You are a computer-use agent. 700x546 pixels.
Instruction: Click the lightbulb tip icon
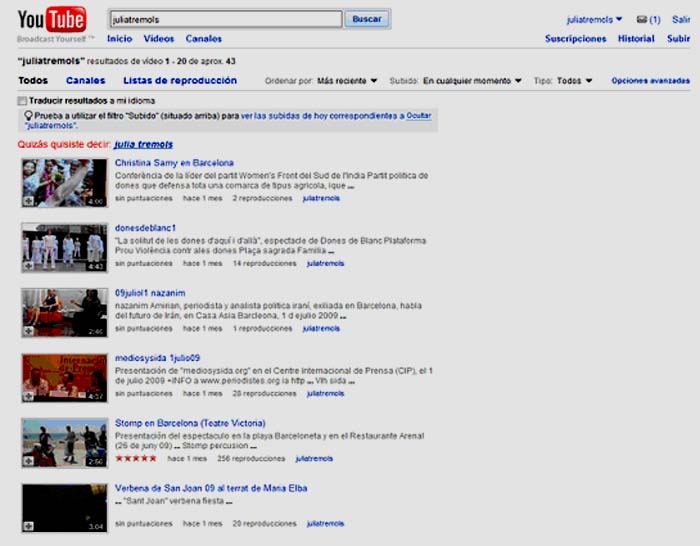point(29,116)
